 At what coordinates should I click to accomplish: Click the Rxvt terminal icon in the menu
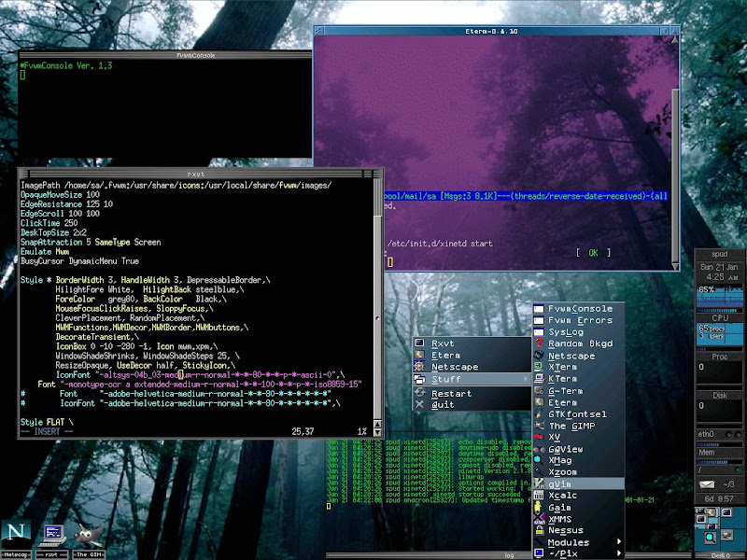tap(419, 343)
